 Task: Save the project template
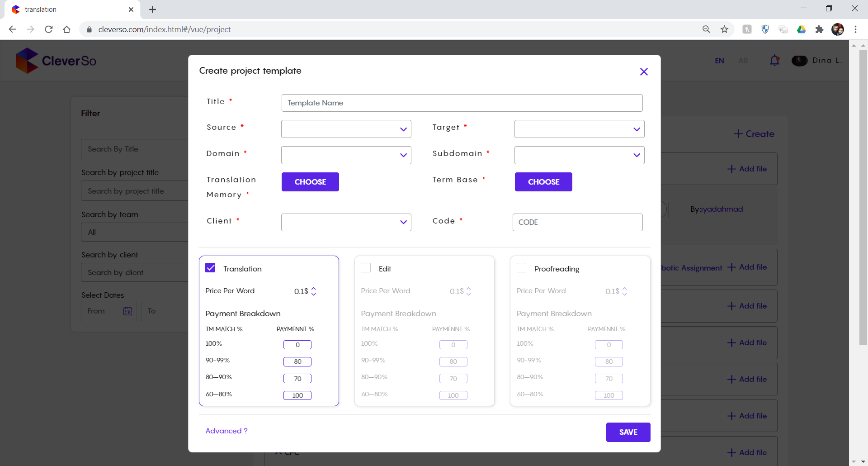point(628,432)
